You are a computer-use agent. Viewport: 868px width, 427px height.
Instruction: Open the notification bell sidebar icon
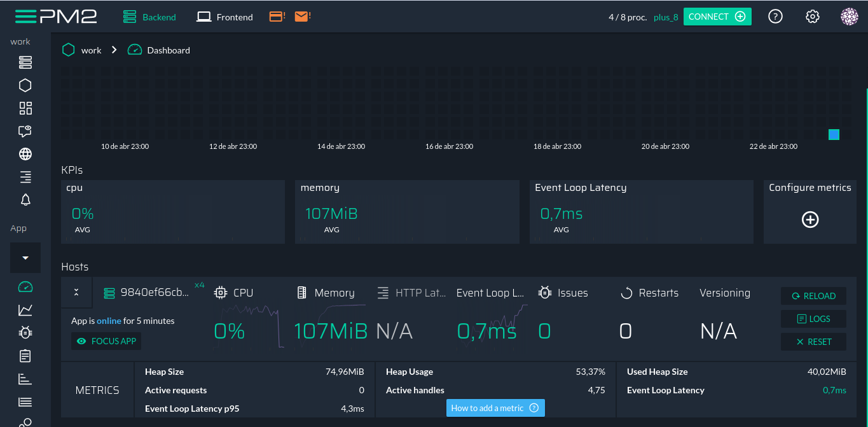coord(25,200)
